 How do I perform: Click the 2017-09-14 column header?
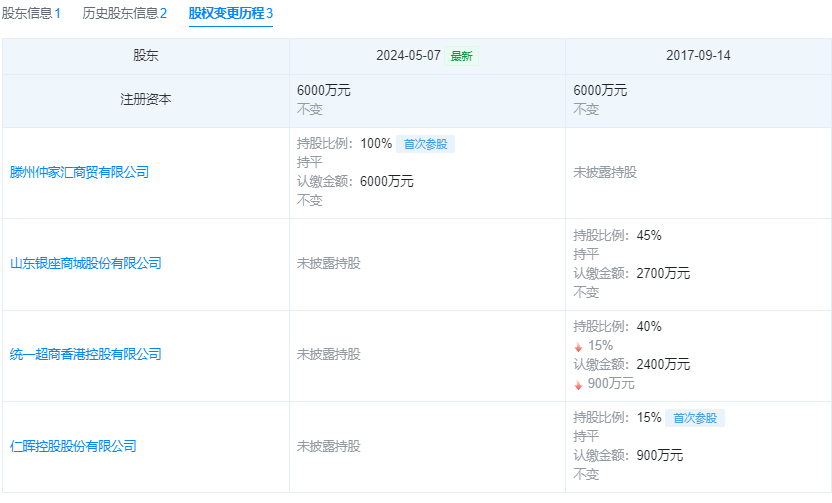698,55
